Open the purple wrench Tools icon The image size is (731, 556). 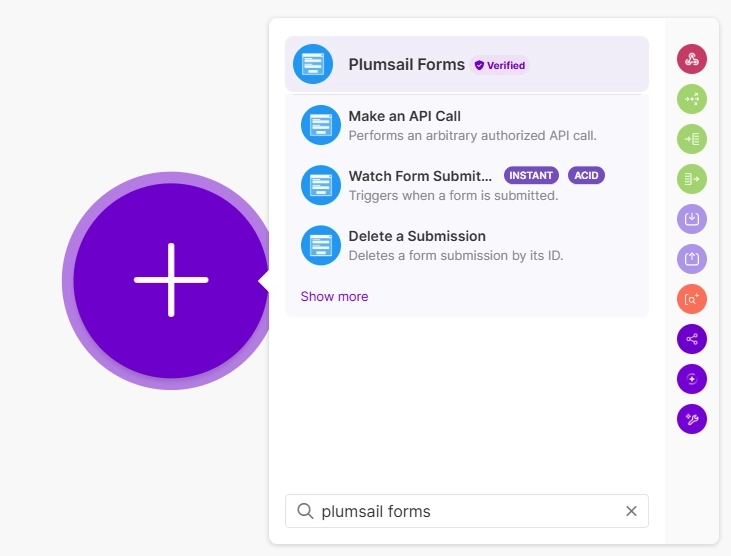pos(691,419)
